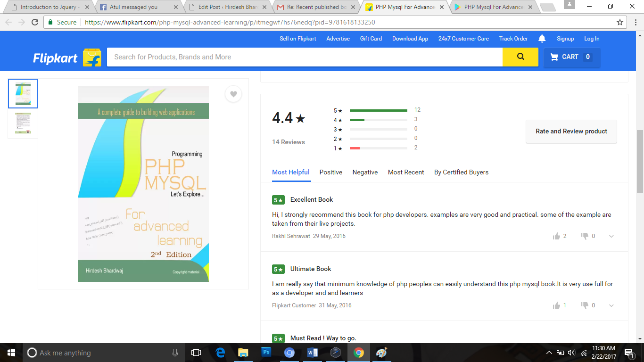Click the page vertical scrollbar thumb

coord(640,162)
